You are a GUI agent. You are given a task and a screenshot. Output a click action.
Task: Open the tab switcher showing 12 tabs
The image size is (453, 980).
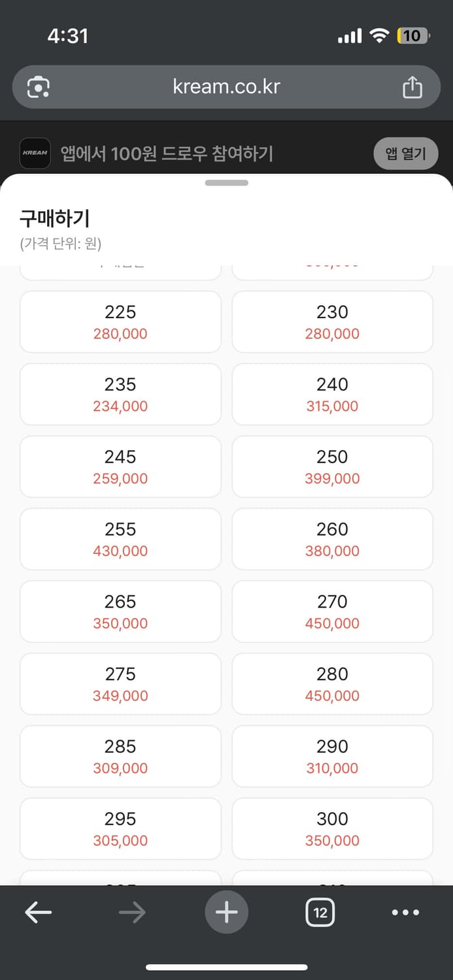click(x=320, y=912)
